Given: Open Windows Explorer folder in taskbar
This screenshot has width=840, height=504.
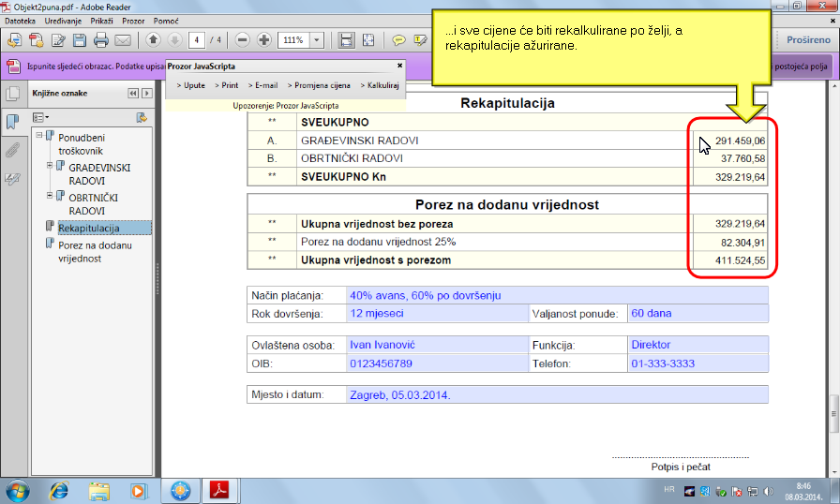Looking at the screenshot, I should tap(98, 491).
